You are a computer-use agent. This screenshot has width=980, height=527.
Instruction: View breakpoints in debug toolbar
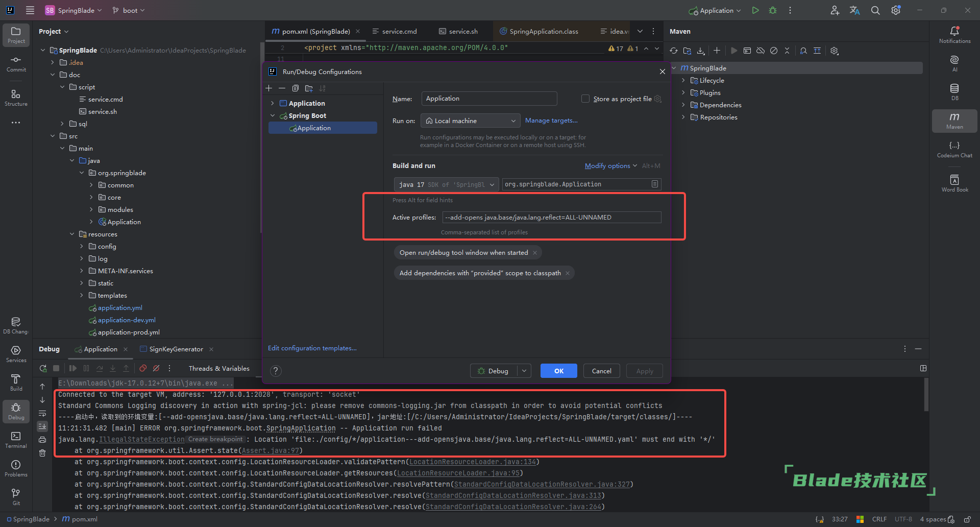143,368
